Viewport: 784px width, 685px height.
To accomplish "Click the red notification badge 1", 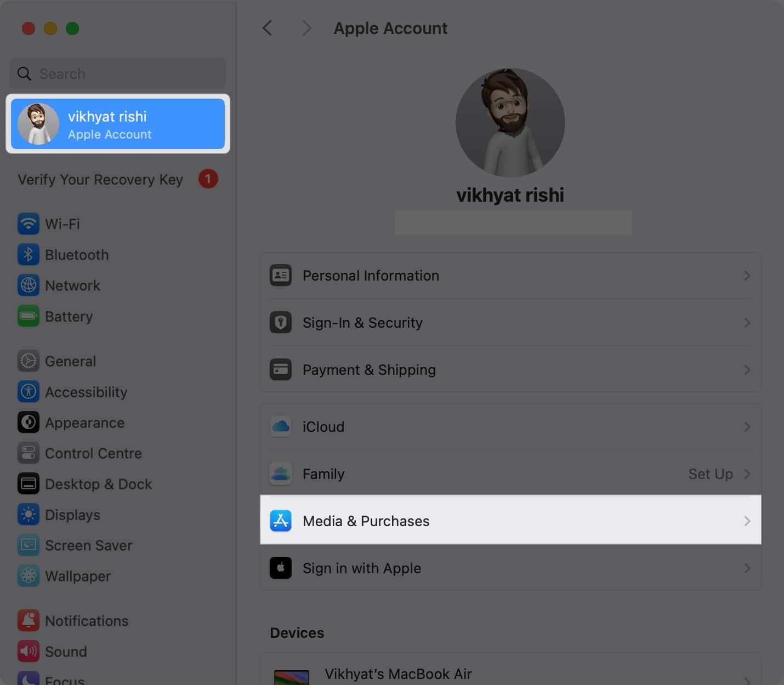I will (x=208, y=179).
